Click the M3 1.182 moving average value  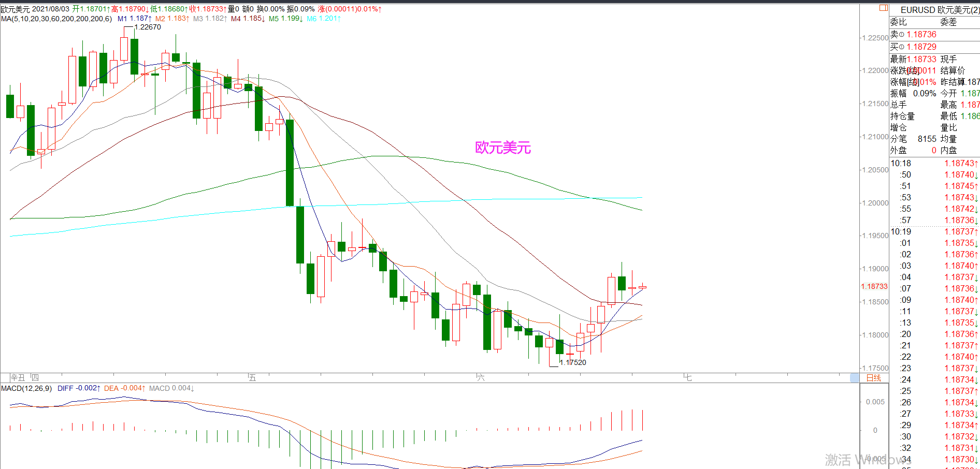(x=210, y=19)
